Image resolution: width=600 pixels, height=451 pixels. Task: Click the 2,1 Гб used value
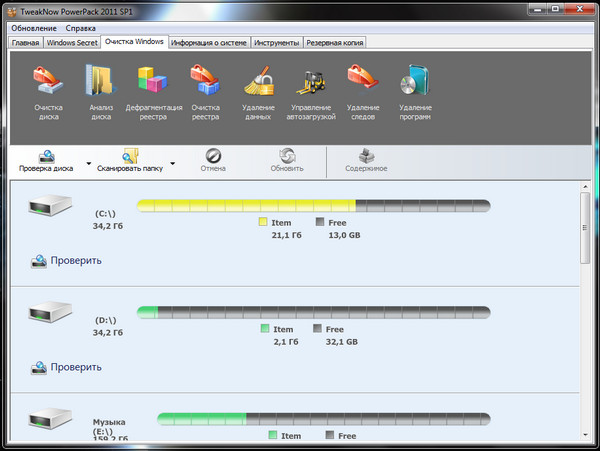[x=286, y=342]
